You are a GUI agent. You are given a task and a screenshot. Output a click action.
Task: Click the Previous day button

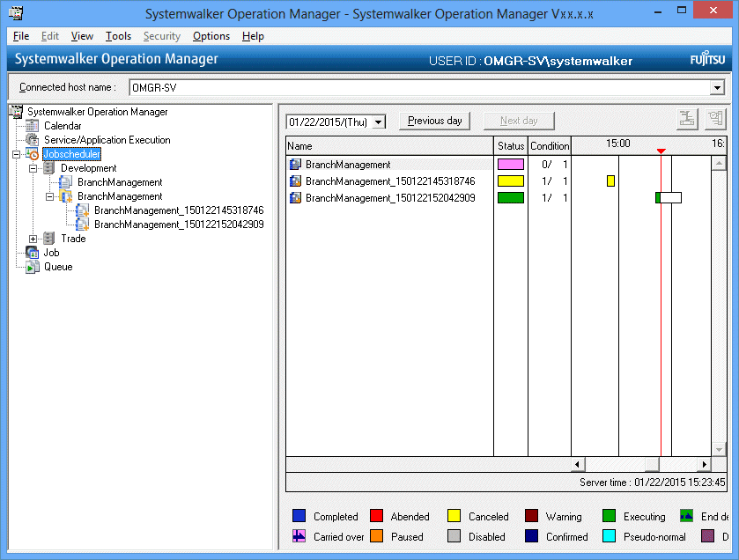coord(435,121)
